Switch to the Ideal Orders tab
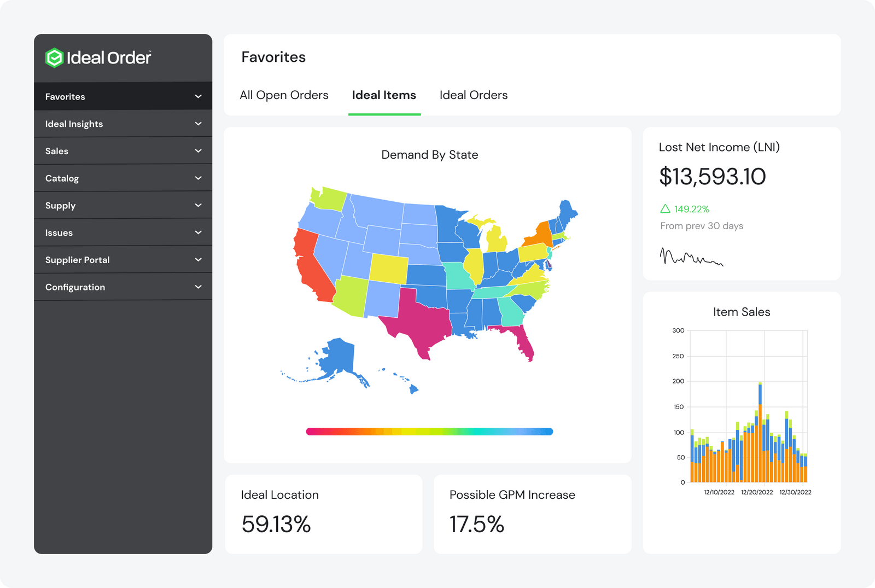This screenshot has height=588, width=875. (474, 95)
